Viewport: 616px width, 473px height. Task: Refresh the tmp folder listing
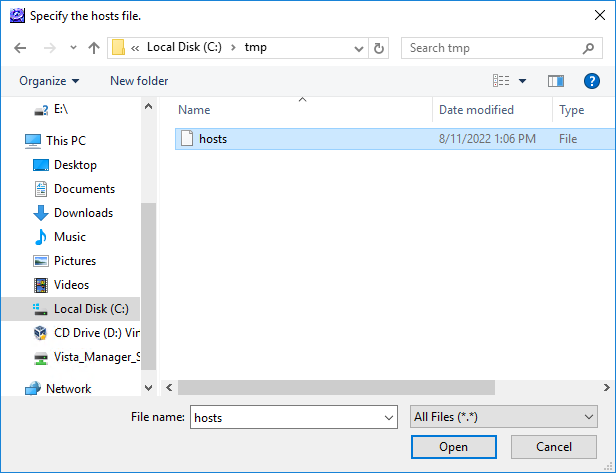pyautogui.click(x=379, y=48)
